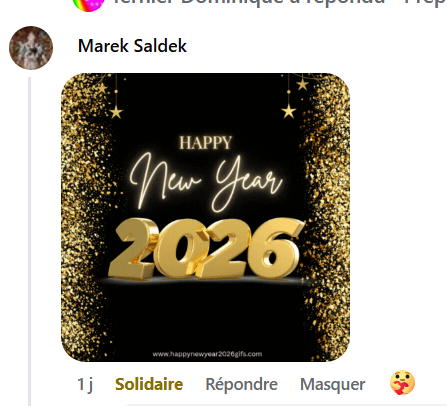447x406 pixels.
Task: Click the "1 j" comment timestamp
Action: point(85,384)
